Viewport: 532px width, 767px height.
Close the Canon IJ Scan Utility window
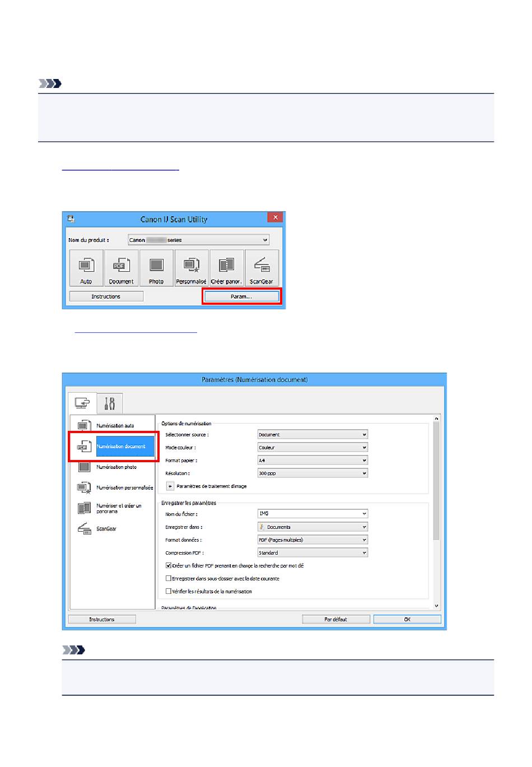pos(274,217)
